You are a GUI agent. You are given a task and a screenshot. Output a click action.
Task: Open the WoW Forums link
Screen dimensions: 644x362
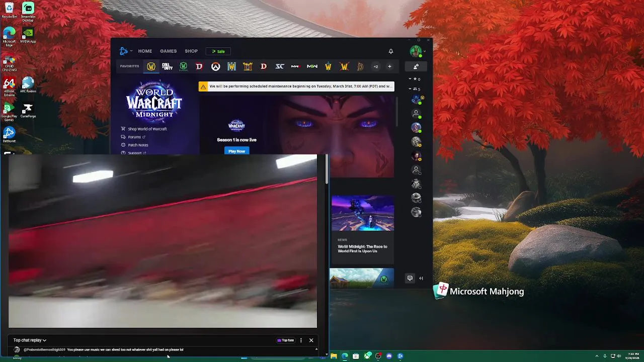[133, 137]
